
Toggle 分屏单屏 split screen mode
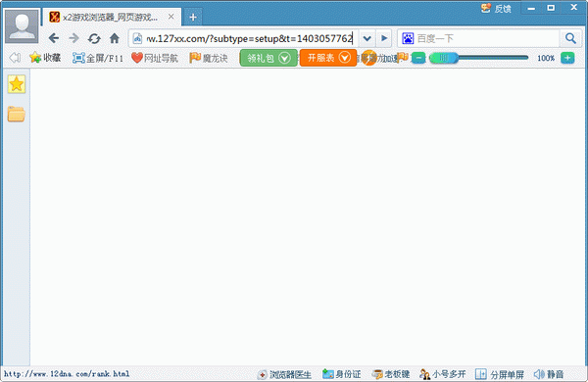tap(500, 374)
